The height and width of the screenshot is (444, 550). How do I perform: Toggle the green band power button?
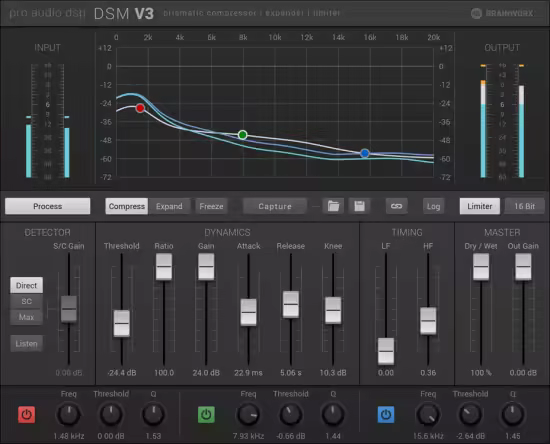(x=206, y=415)
